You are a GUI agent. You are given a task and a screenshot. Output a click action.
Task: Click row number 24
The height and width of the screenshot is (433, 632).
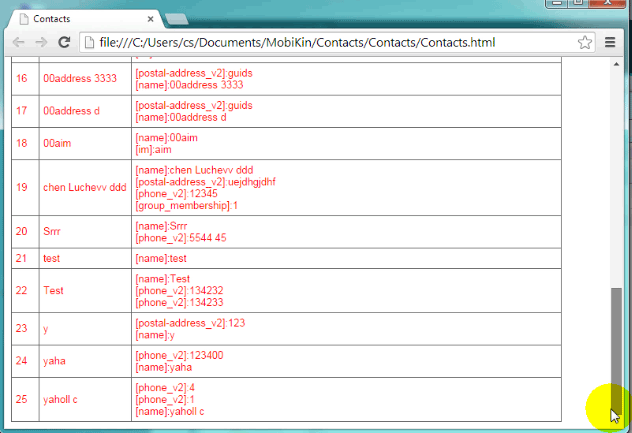pos(22,361)
